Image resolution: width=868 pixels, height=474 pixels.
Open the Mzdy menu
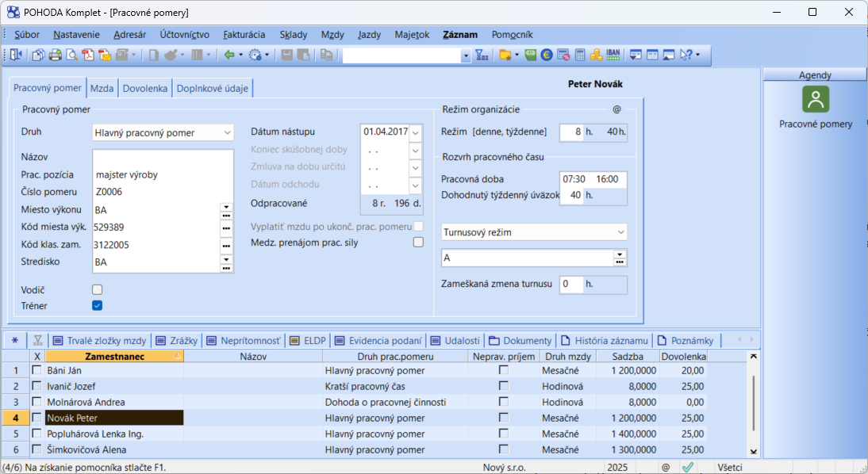click(x=332, y=35)
